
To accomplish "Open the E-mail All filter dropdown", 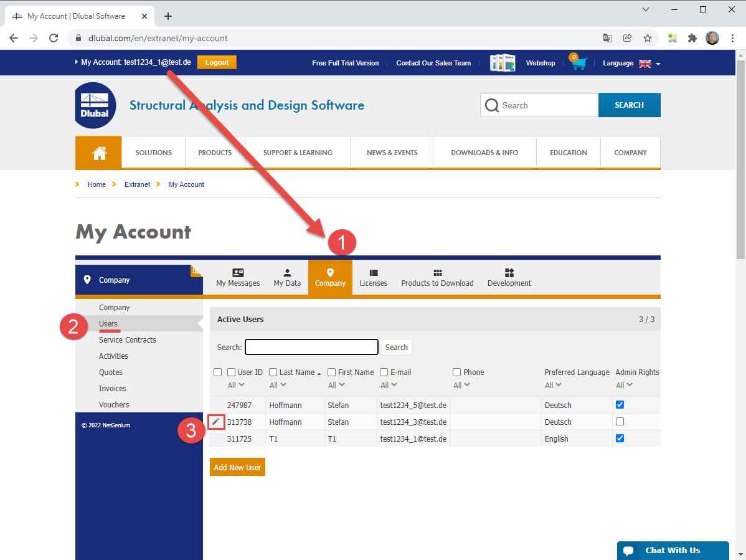I will pos(389,385).
